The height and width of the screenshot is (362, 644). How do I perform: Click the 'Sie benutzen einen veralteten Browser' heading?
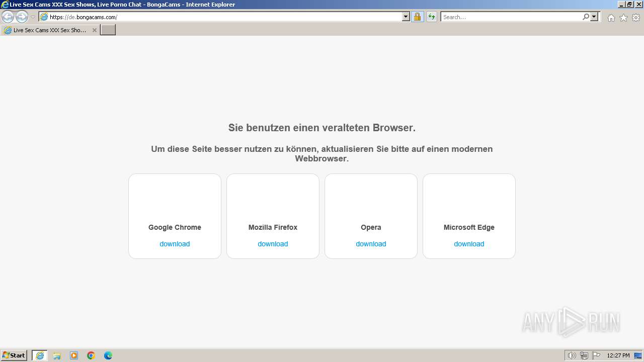322,128
